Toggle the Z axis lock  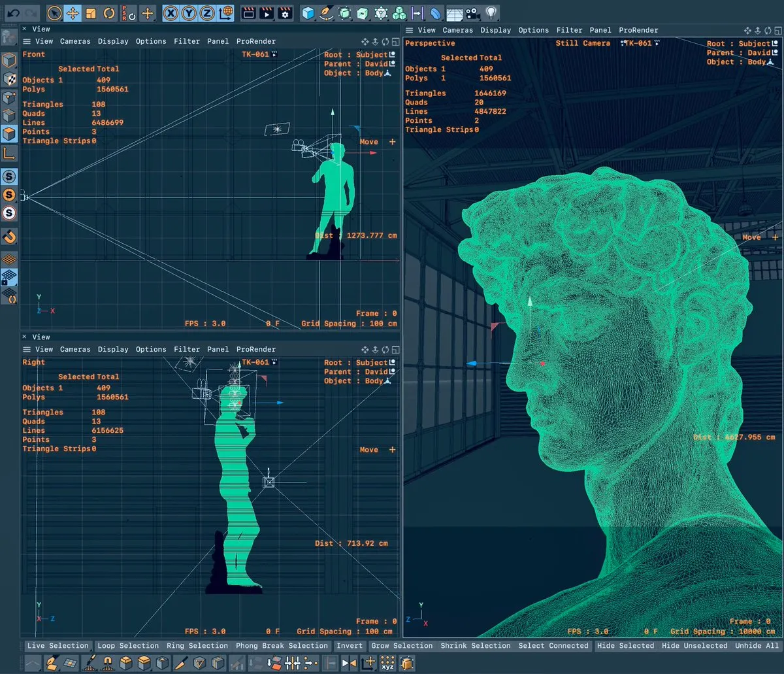tap(207, 12)
